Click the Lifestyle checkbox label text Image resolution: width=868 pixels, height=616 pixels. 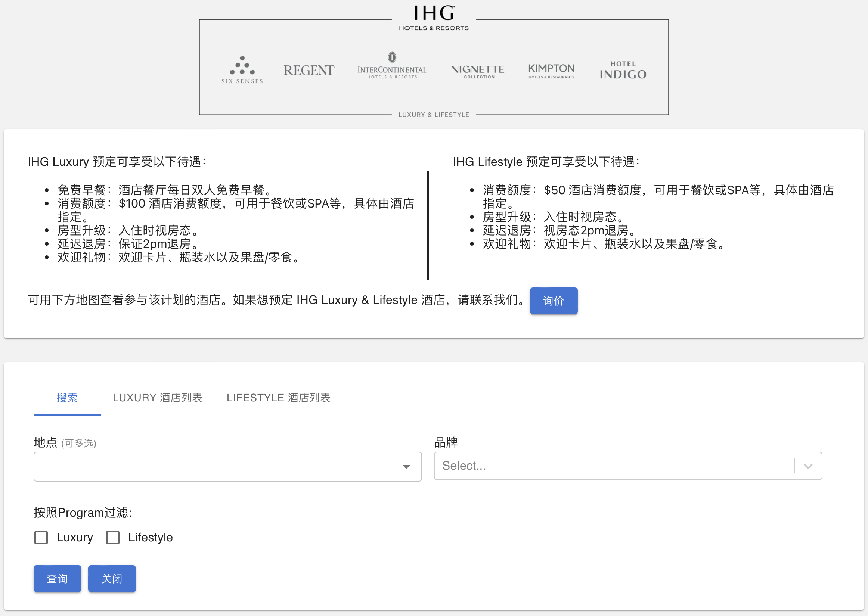coord(150,538)
